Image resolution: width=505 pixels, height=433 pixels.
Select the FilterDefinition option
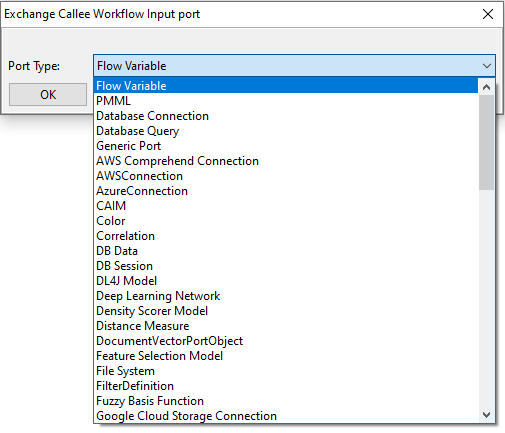point(286,386)
